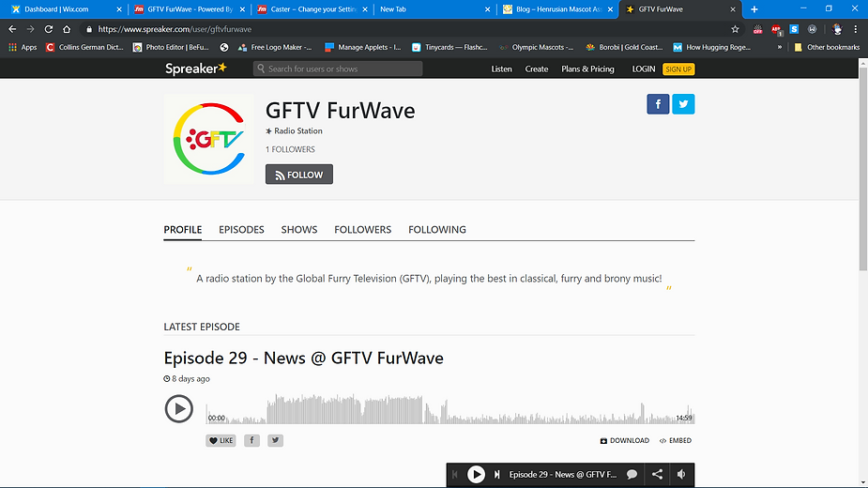Click the yellow SIGN UP button

point(678,69)
